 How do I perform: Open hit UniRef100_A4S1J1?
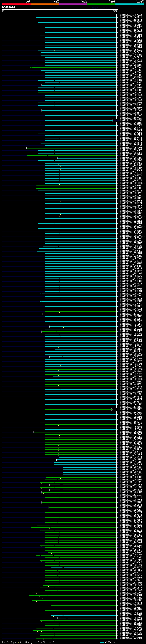pos(131,17)
